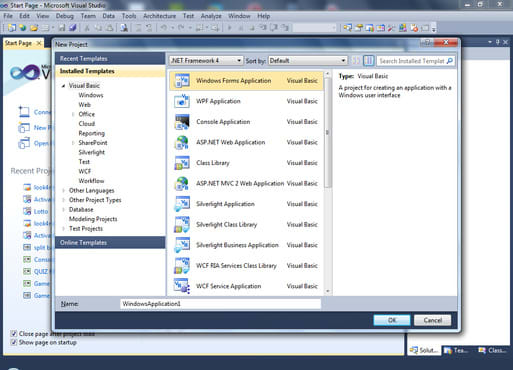Select the WPF Application template icon
513x370 pixels.
pyautogui.click(x=182, y=101)
